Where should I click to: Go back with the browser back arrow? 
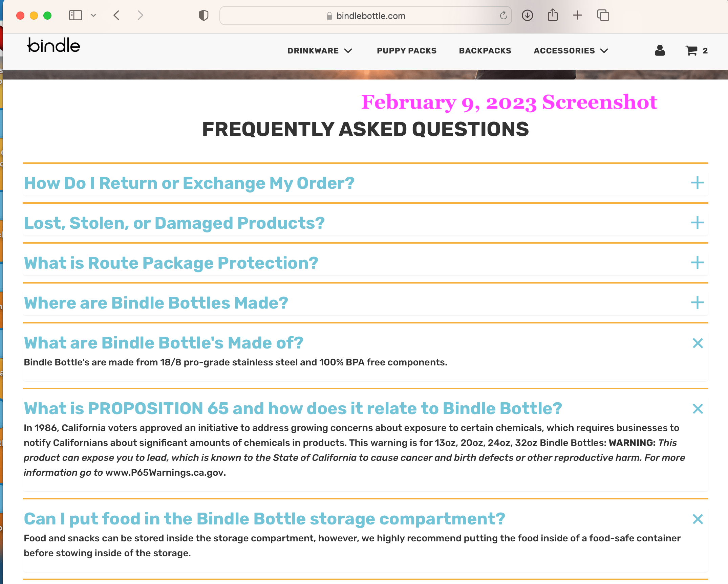click(x=116, y=15)
